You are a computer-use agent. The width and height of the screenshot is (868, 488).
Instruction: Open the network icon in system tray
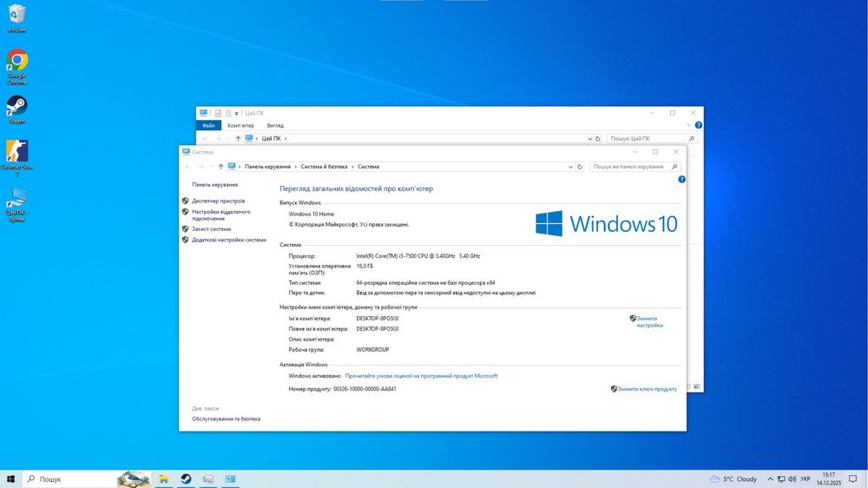pos(781,479)
